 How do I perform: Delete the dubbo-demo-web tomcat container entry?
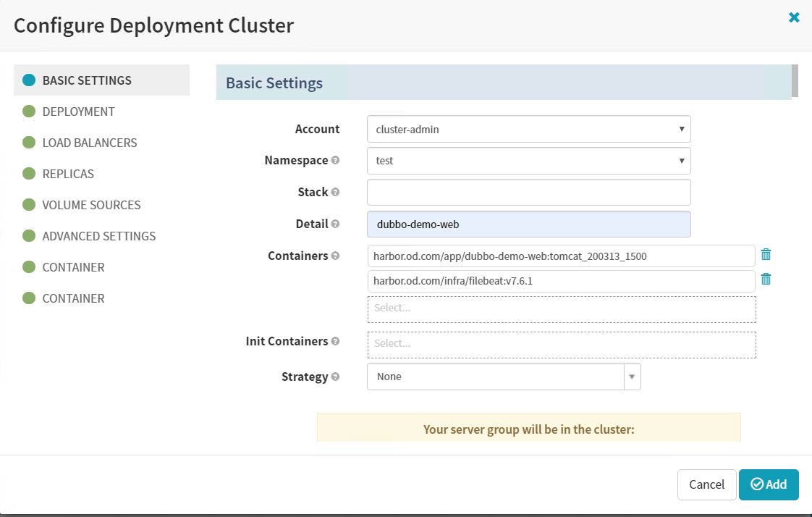766,255
